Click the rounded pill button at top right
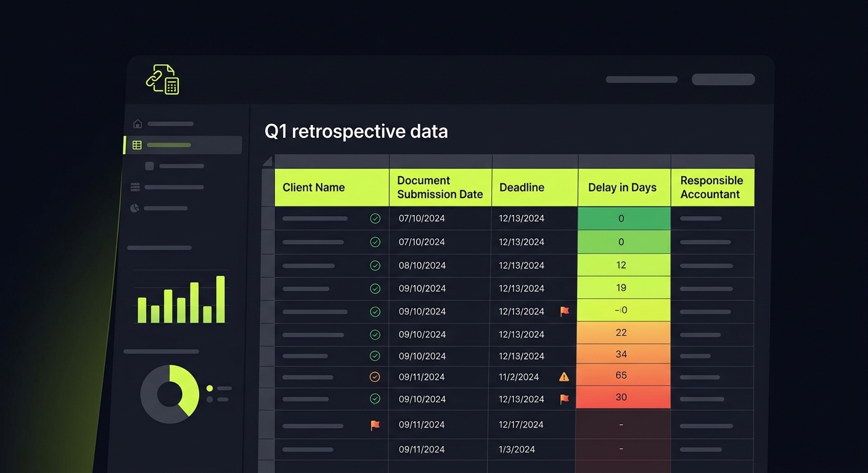Viewport: 868px width, 473px height. [x=723, y=79]
